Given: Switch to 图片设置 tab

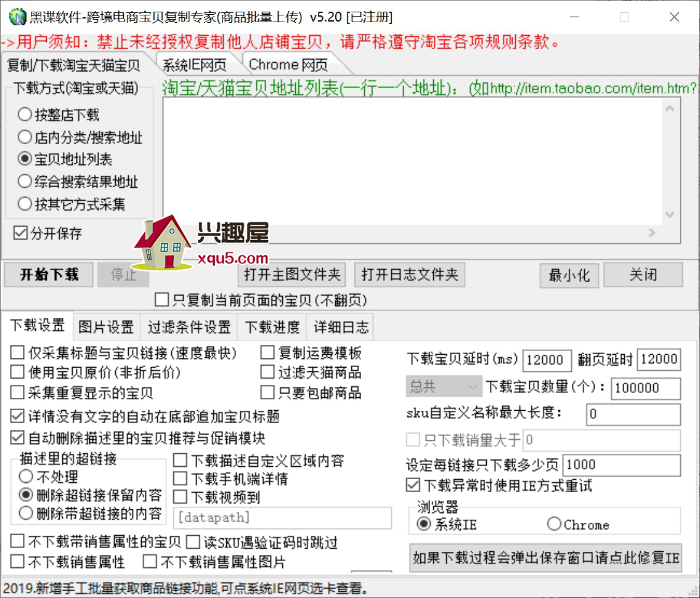Looking at the screenshot, I should [x=106, y=327].
